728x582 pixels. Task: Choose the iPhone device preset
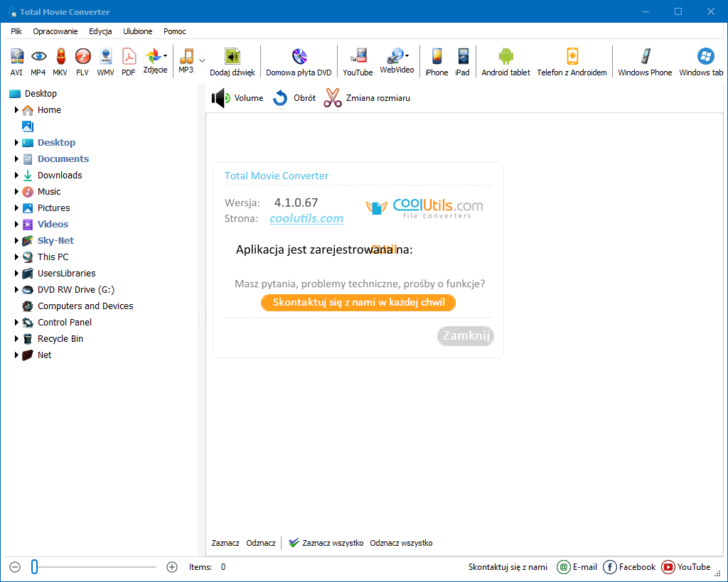coord(437,63)
